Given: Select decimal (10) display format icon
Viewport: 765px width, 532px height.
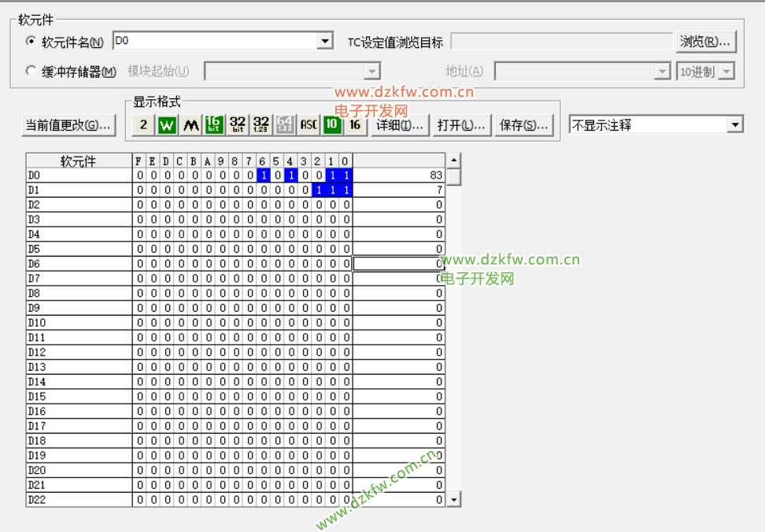Looking at the screenshot, I should point(332,125).
